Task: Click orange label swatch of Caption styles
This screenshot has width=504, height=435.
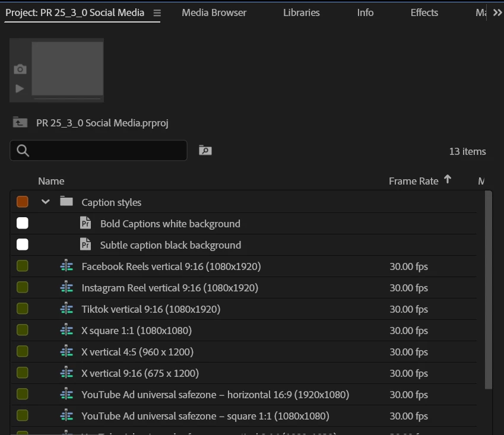Action: [23, 202]
